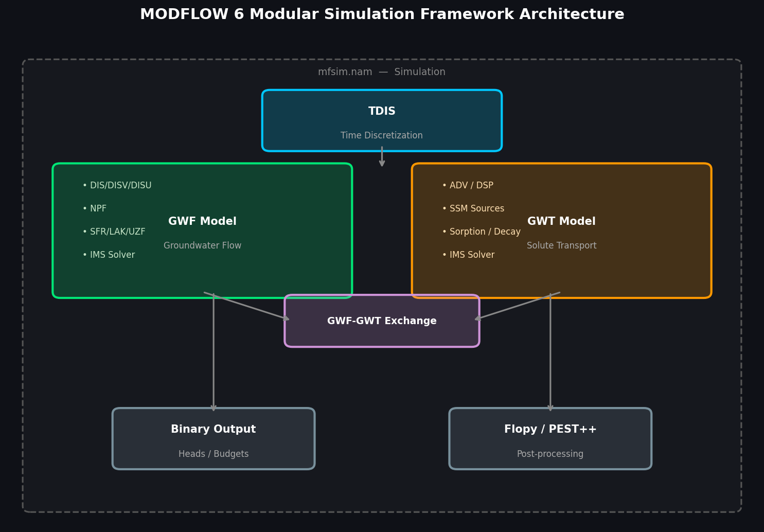
Task: Click the Post-processing subtitle
Action: 550,454
